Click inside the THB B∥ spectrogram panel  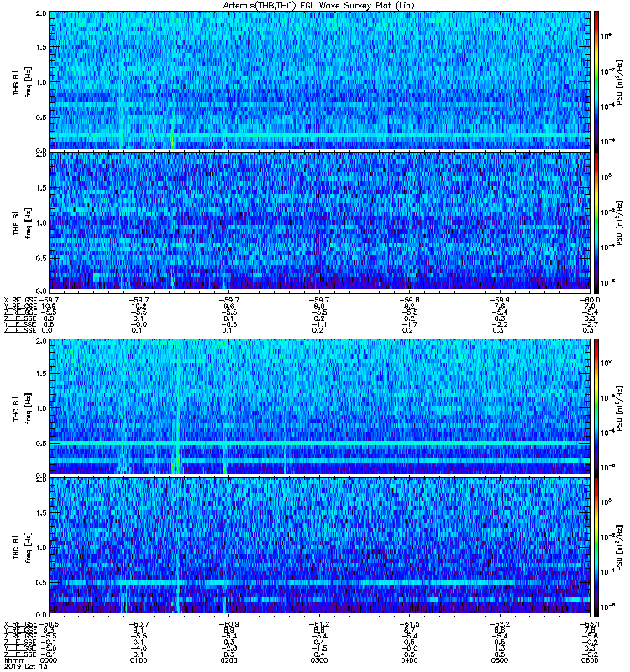point(319,222)
